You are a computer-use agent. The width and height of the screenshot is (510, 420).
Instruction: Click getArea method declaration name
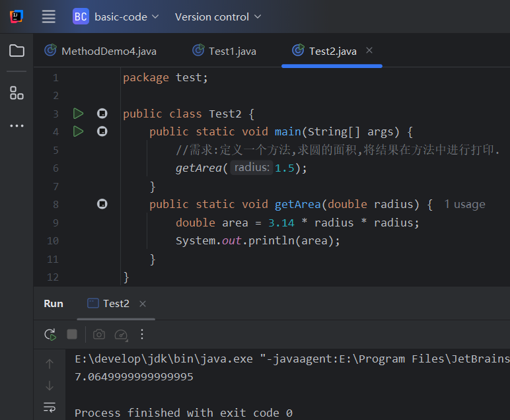coord(297,204)
